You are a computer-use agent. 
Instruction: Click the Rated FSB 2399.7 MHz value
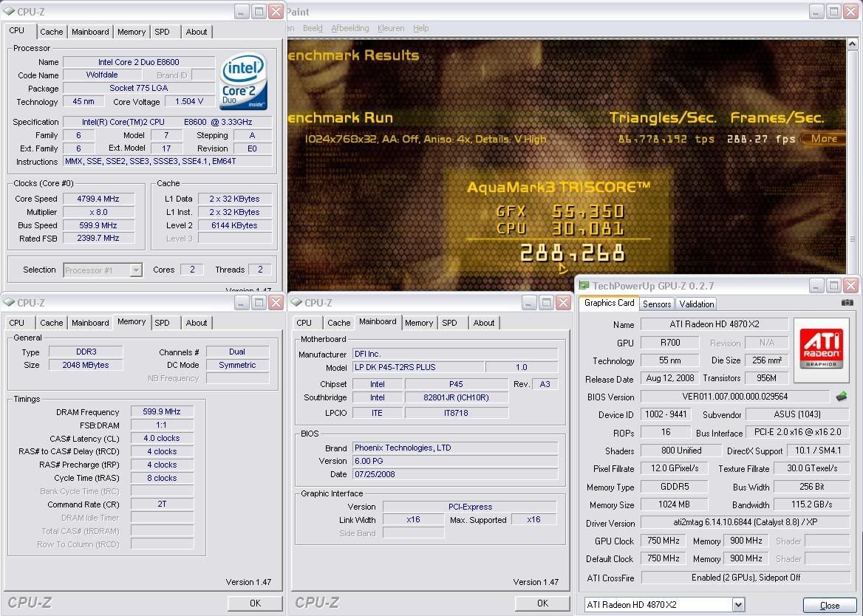[x=98, y=238]
